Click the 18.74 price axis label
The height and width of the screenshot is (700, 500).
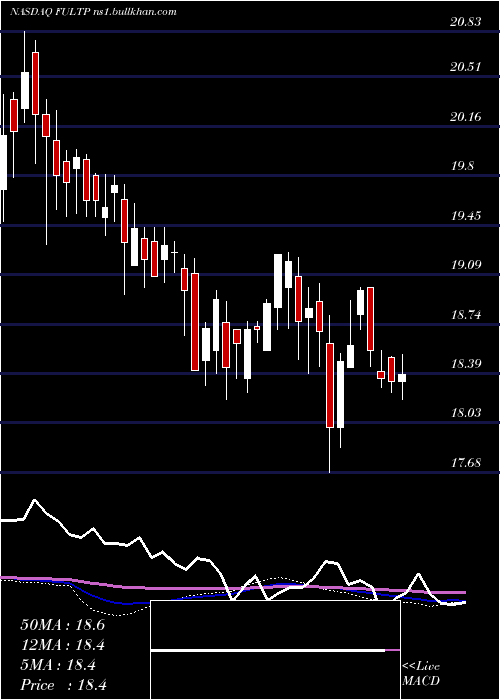click(466, 315)
